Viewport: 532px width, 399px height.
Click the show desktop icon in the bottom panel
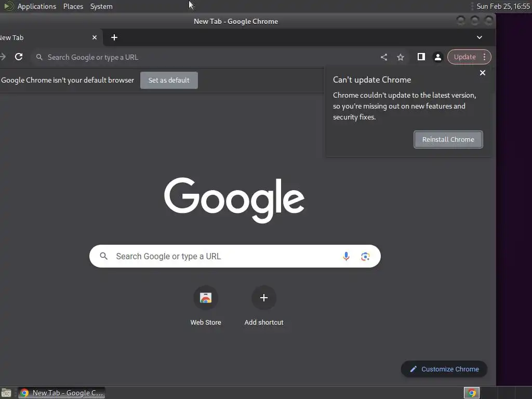click(6, 393)
